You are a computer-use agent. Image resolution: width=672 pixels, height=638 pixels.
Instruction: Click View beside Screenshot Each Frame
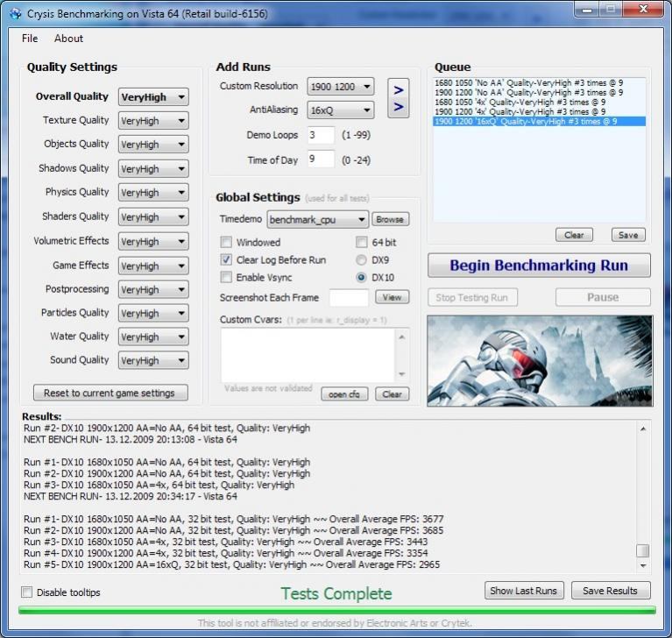point(393,297)
